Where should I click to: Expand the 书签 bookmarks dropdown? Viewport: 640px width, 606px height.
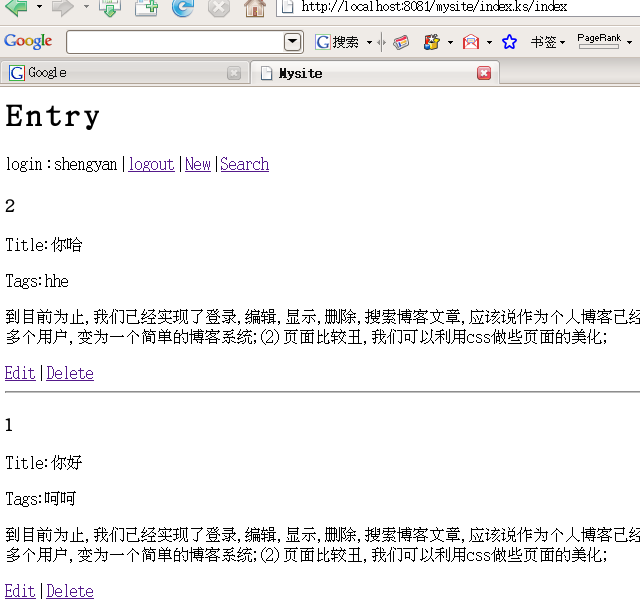point(547,42)
